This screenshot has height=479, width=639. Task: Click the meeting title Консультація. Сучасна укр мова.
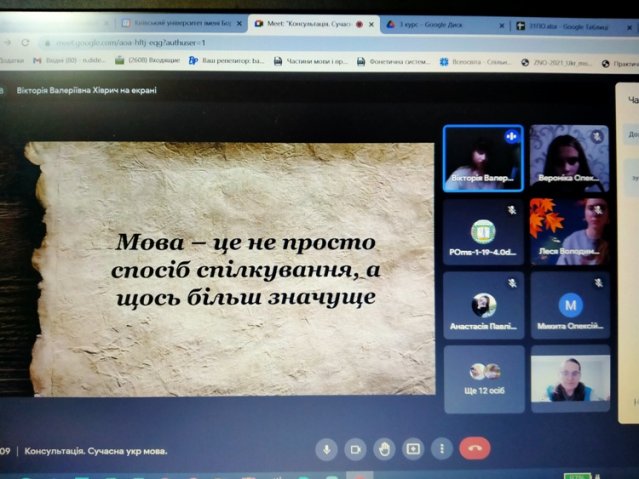point(96,451)
